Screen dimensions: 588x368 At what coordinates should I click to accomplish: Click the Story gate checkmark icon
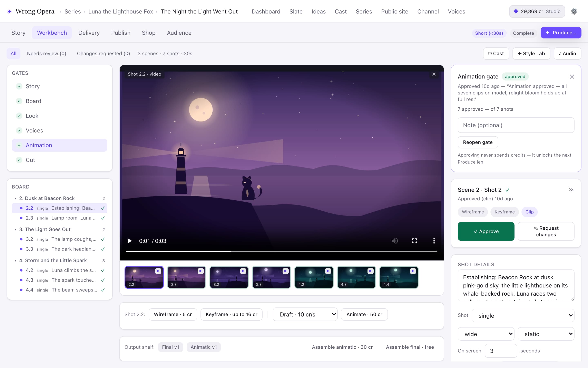pyautogui.click(x=19, y=86)
